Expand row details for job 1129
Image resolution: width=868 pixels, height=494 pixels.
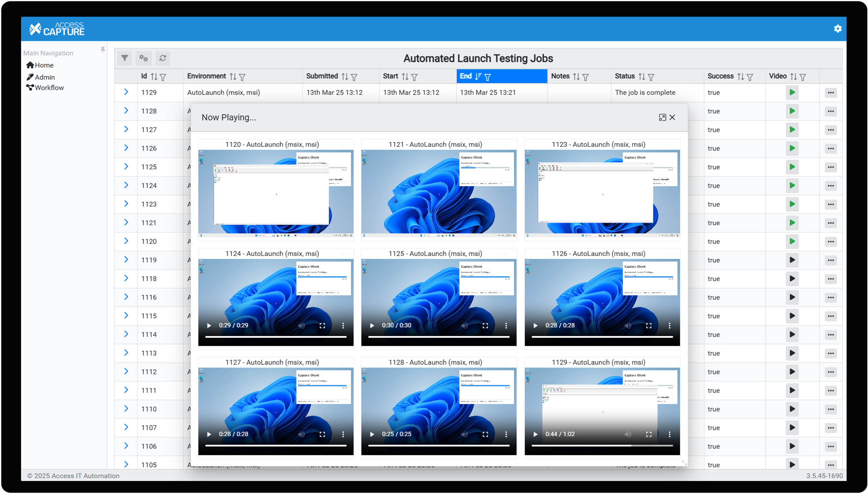pyautogui.click(x=126, y=92)
